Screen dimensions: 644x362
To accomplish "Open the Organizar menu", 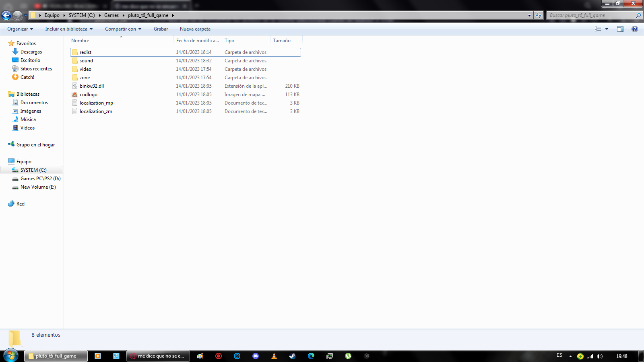I will coord(20,29).
